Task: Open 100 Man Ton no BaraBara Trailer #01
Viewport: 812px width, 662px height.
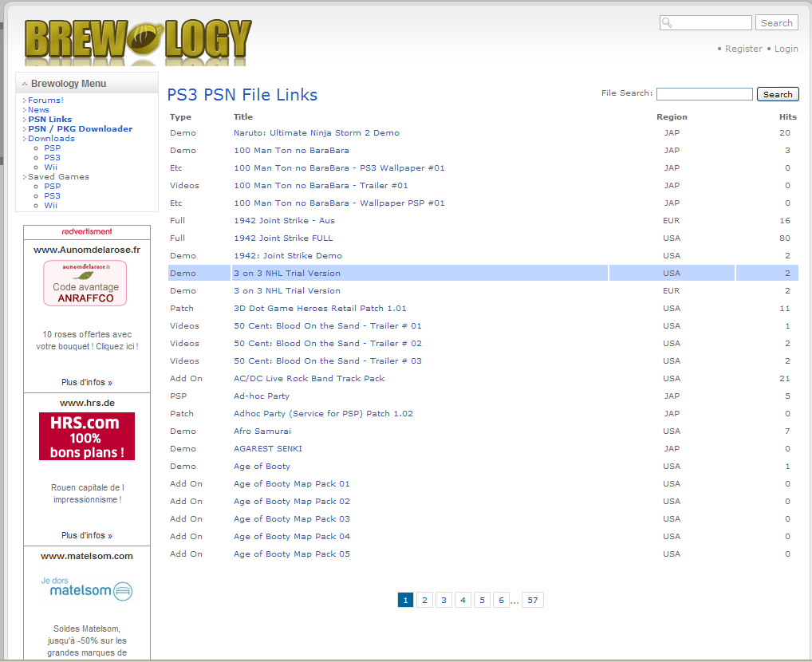Action: (x=321, y=186)
